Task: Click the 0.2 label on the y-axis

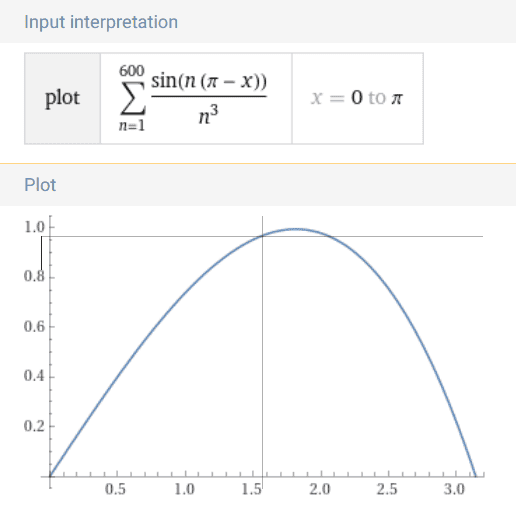Action: [34, 426]
